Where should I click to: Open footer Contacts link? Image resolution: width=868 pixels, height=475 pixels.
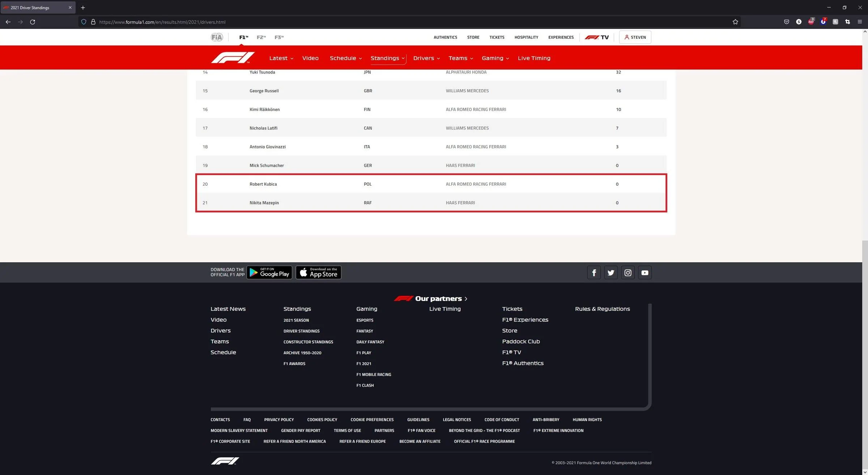pyautogui.click(x=220, y=420)
